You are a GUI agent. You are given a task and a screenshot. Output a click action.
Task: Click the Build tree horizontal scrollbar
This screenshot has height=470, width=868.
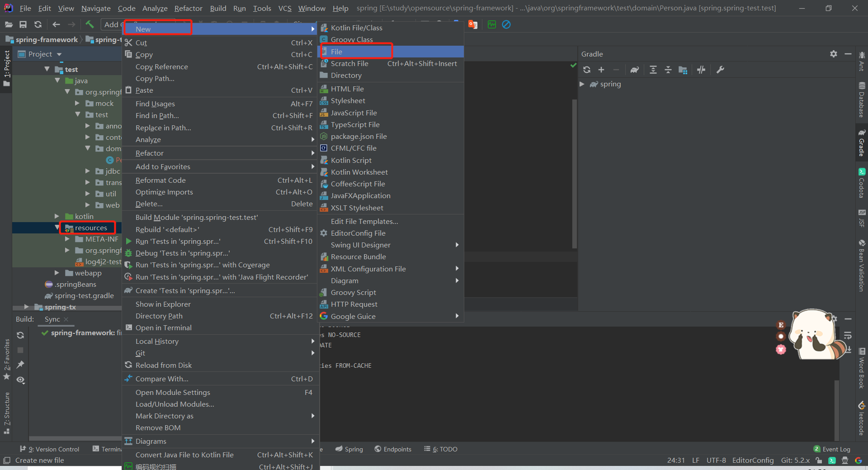tap(75, 438)
